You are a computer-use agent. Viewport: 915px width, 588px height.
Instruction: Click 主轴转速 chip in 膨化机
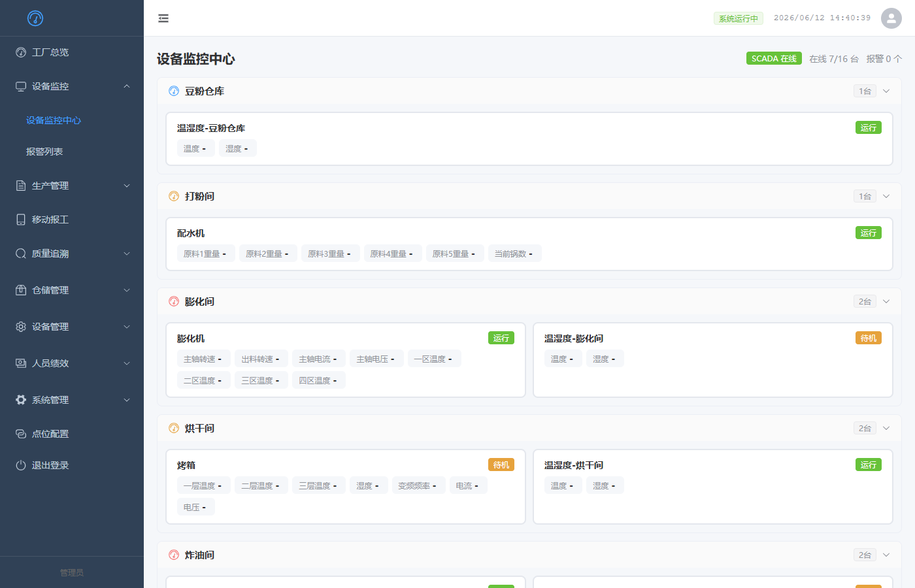(x=203, y=359)
